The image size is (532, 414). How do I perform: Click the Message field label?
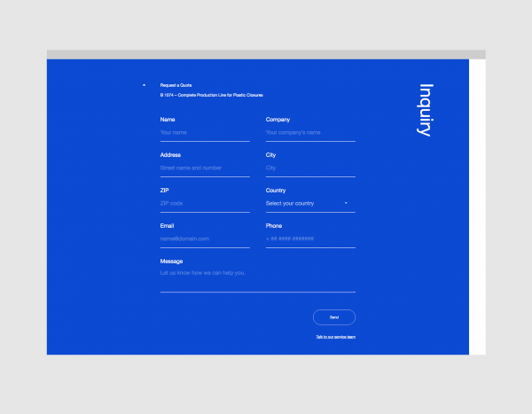[171, 262]
